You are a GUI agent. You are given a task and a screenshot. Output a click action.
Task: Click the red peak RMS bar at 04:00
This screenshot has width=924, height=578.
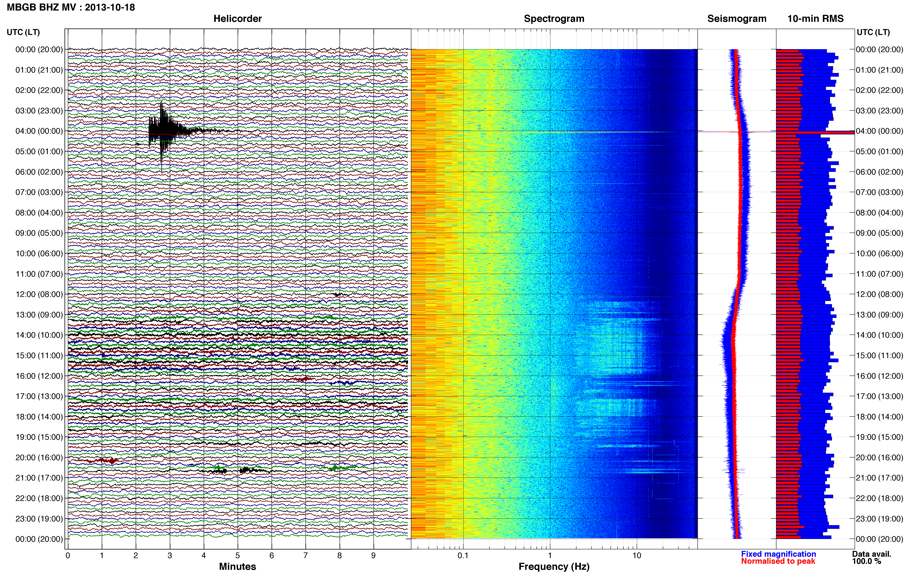815,132
